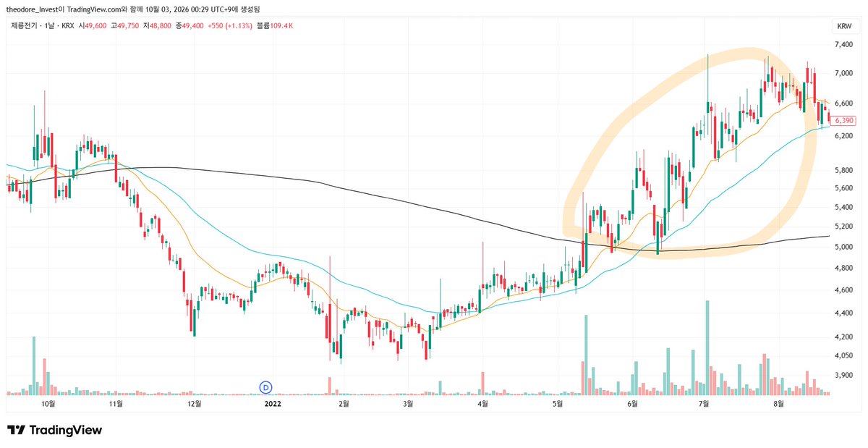The width and height of the screenshot is (868, 448).
Task: Click the 4,050 price axis label
Action: [x=845, y=356]
